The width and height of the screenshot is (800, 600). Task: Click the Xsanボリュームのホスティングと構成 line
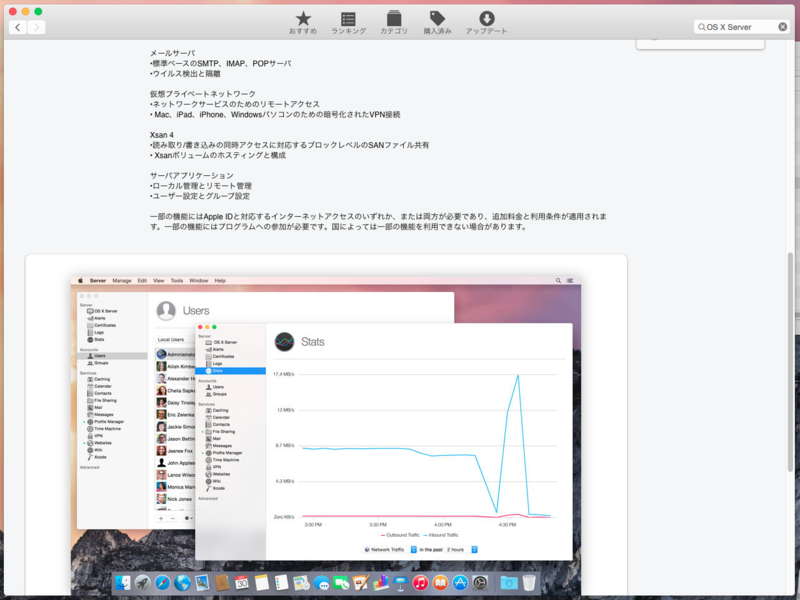click(218, 155)
